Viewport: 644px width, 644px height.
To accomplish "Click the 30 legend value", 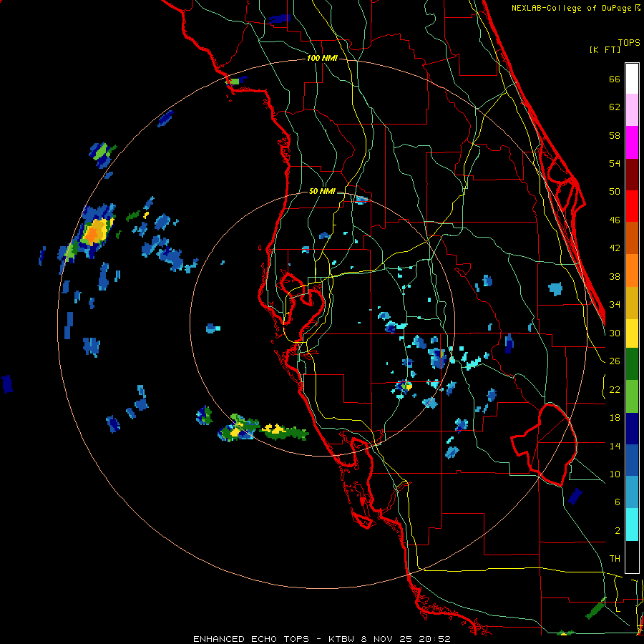I will pyautogui.click(x=615, y=333).
